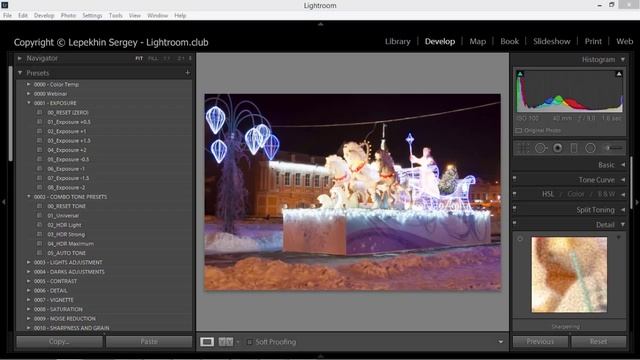Switch to the Print module

[x=593, y=41]
